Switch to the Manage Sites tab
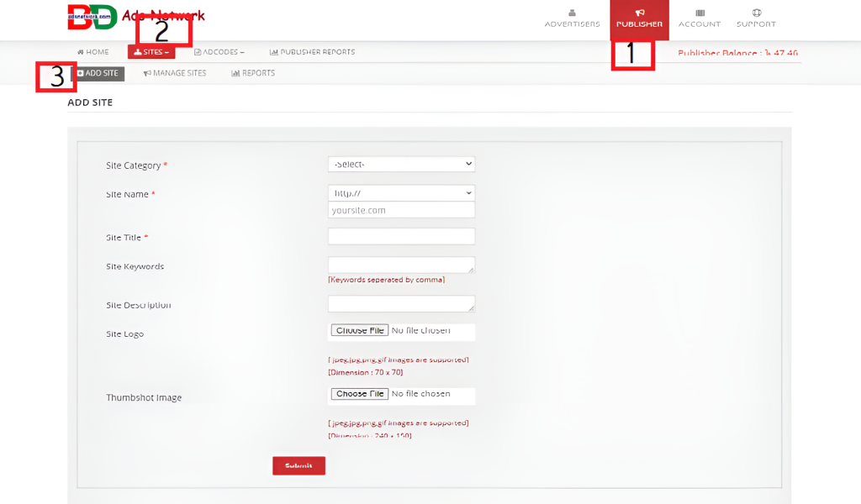Viewport: 861px width, 504px height. coord(175,73)
